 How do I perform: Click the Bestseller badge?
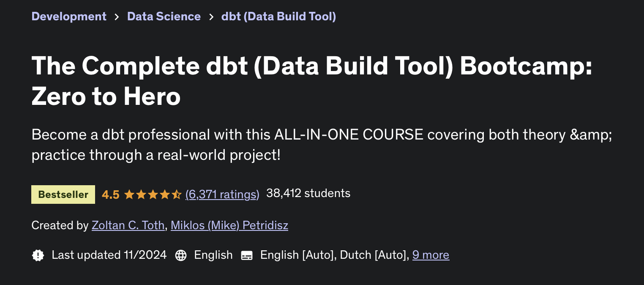(63, 195)
